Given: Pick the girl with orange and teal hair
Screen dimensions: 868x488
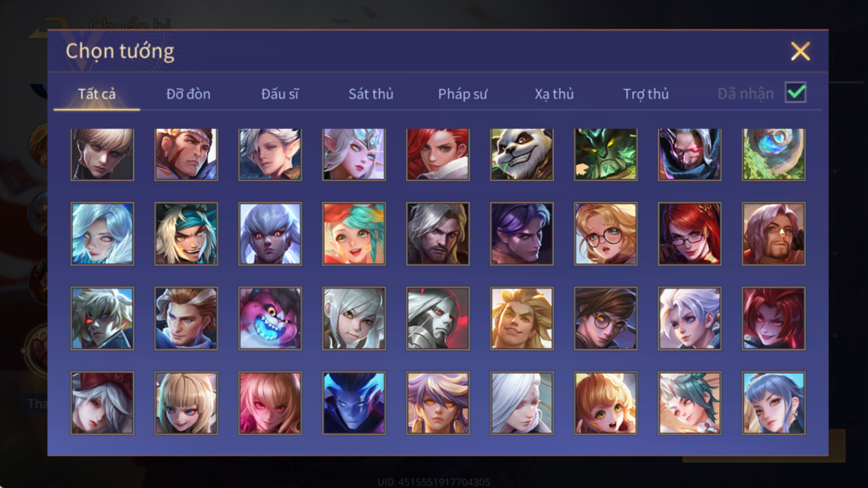Looking at the screenshot, I should [x=354, y=234].
